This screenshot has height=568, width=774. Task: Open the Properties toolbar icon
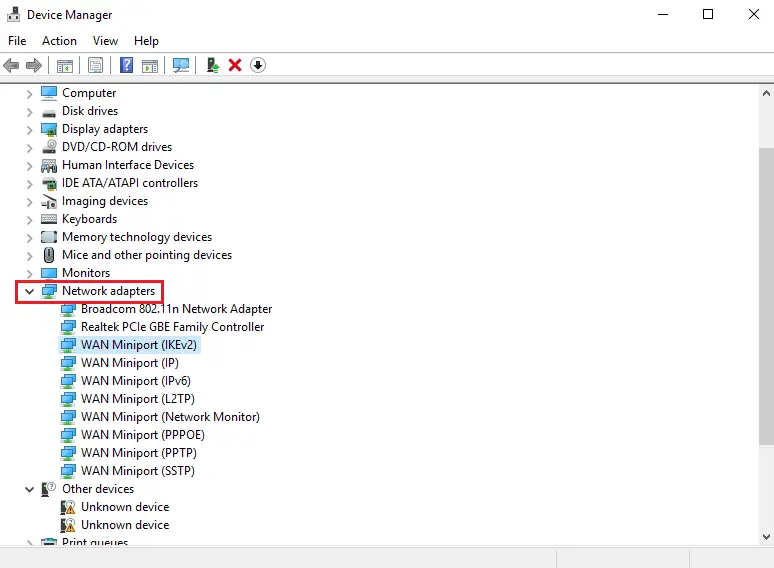(95, 65)
